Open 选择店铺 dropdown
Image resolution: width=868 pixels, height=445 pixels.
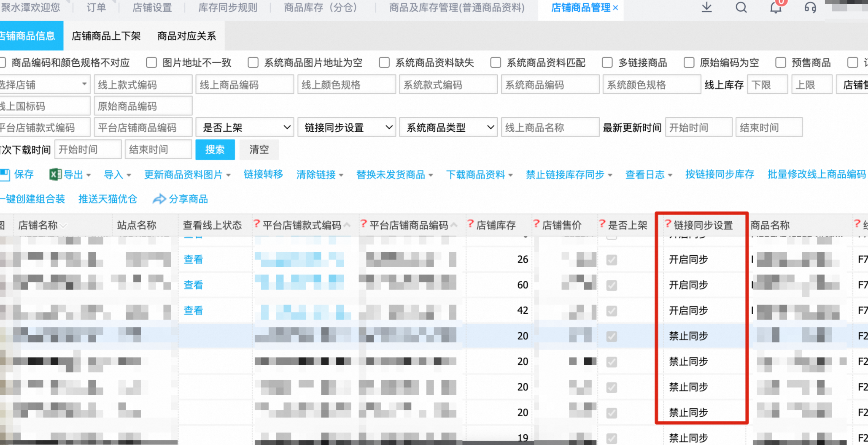[x=44, y=84]
